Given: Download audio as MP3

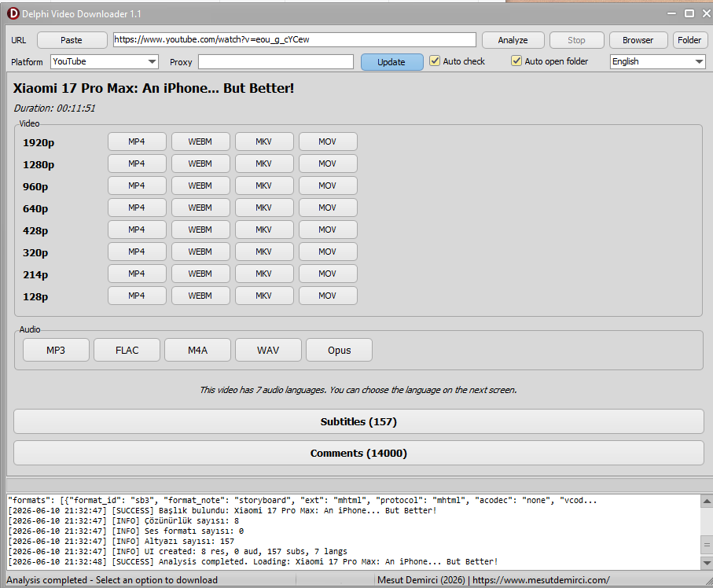Looking at the screenshot, I should (x=56, y=350).
